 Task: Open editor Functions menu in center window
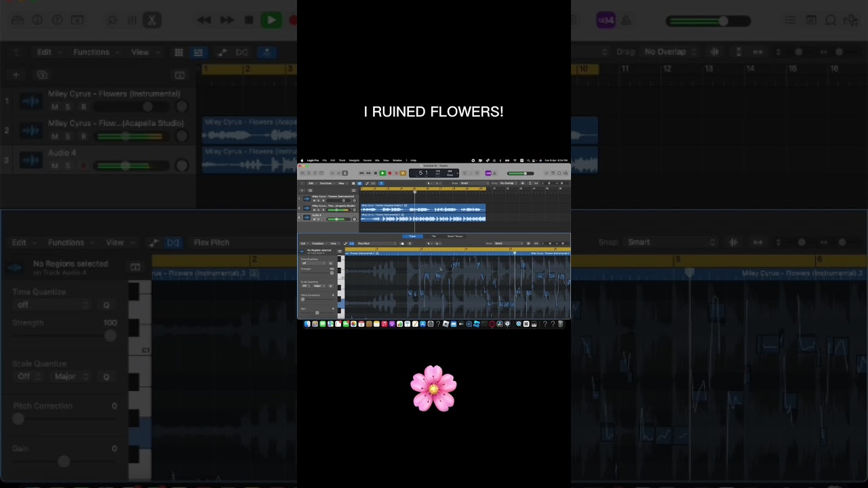pos(318,243)
